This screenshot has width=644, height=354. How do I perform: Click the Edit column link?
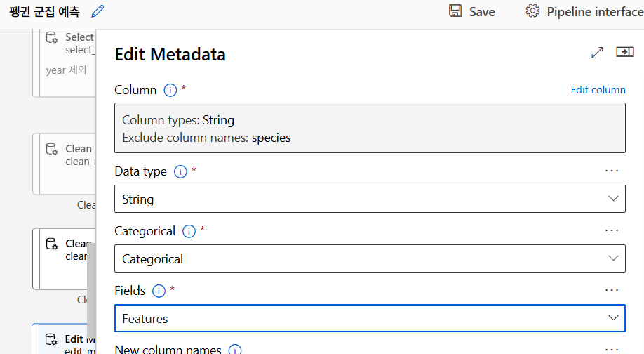[x=598, y=90]
